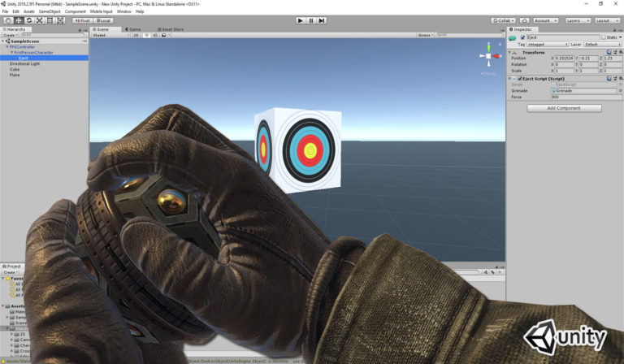Image resolution: width=624 pixels, height=364 pixels.
Task: Click green Y axis cone on gizmo
Action: point(488,48)
